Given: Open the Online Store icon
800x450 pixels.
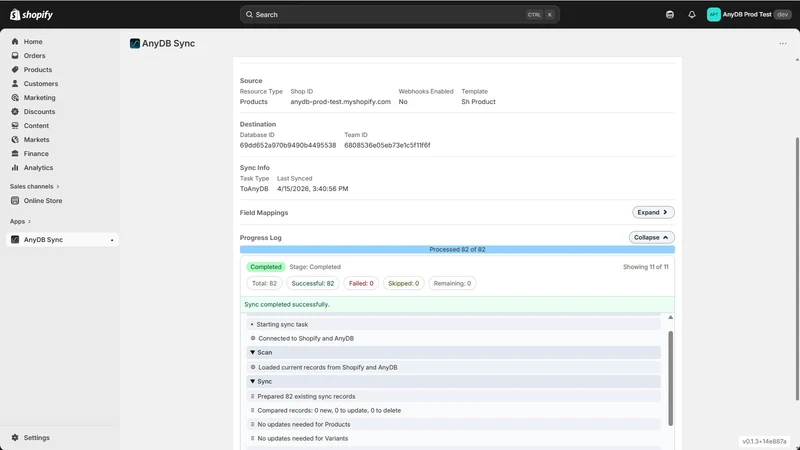Looking at the screenshot, I should pyautogui.click(x=15, y=201).
